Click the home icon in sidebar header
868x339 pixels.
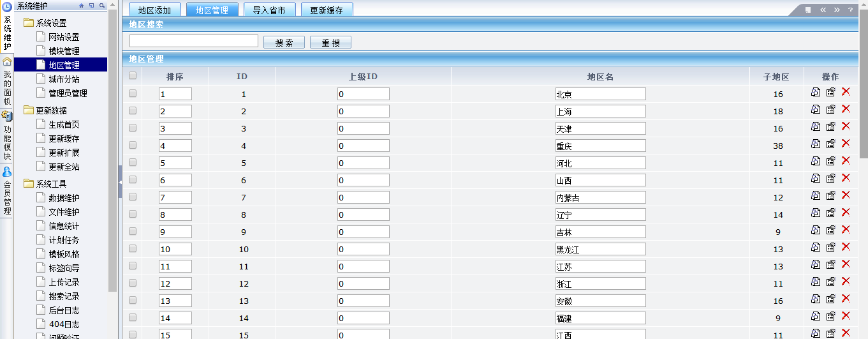[x=81, y=6]
